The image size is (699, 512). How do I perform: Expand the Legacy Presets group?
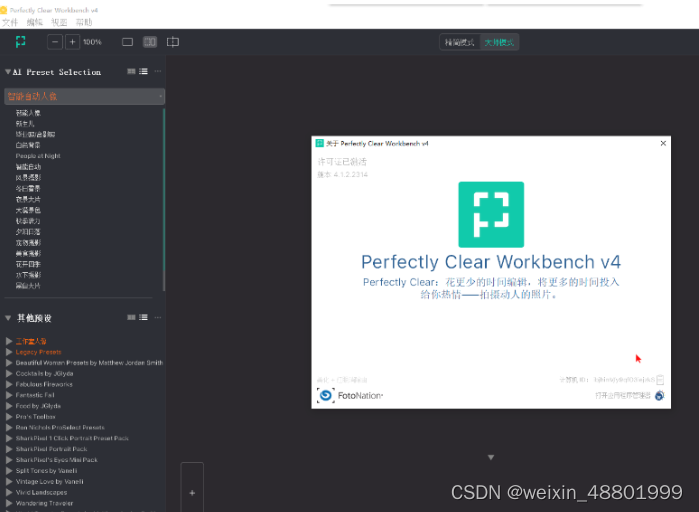click(x=9, y=352)
